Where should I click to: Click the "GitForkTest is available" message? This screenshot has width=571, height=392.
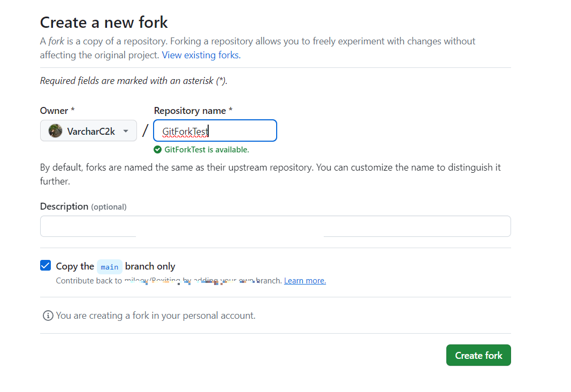[x=207, y=150]
